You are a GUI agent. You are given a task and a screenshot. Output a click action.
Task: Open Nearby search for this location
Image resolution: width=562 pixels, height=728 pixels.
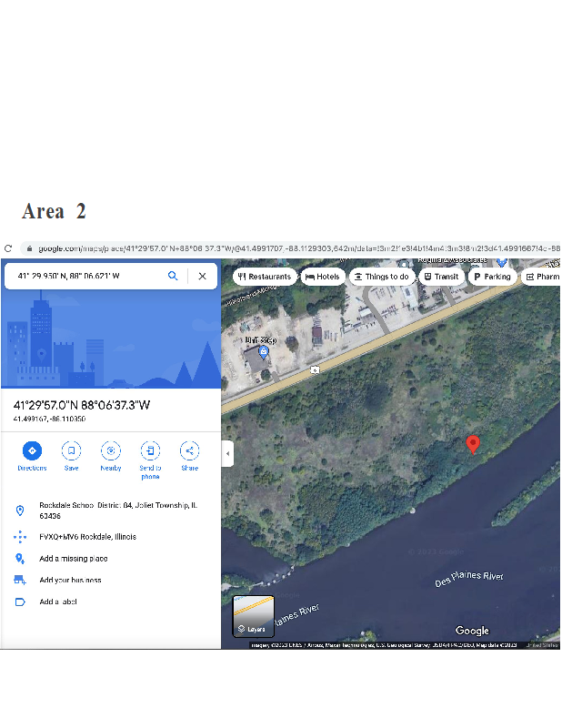coord(111,450)
